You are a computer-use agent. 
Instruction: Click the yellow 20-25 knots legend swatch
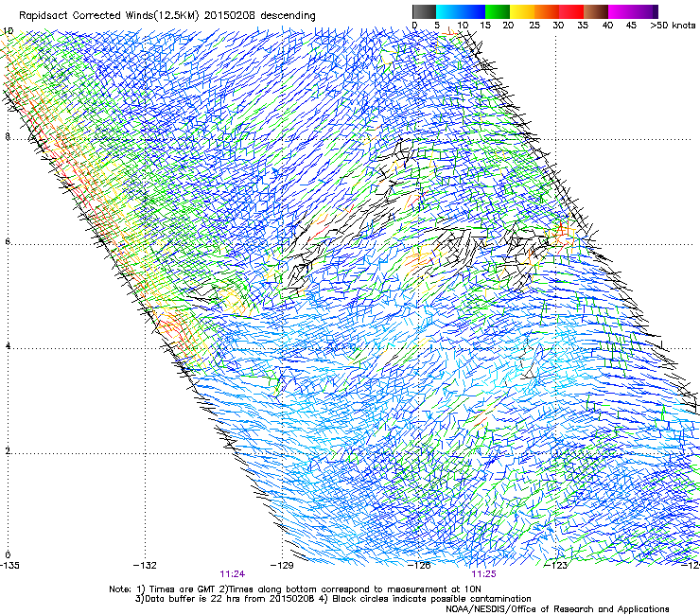pyautogui.click(x=522, y=11)
